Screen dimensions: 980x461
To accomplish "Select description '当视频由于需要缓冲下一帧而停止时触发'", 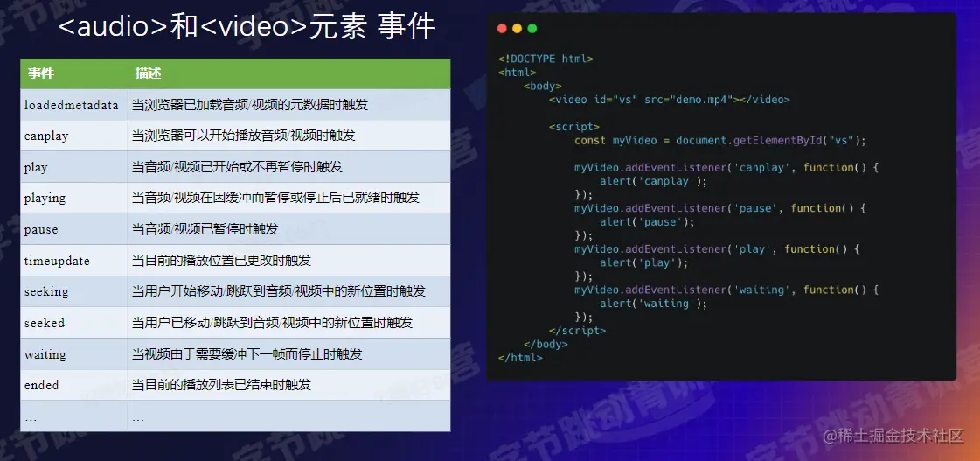I will (x=247, y=354).
